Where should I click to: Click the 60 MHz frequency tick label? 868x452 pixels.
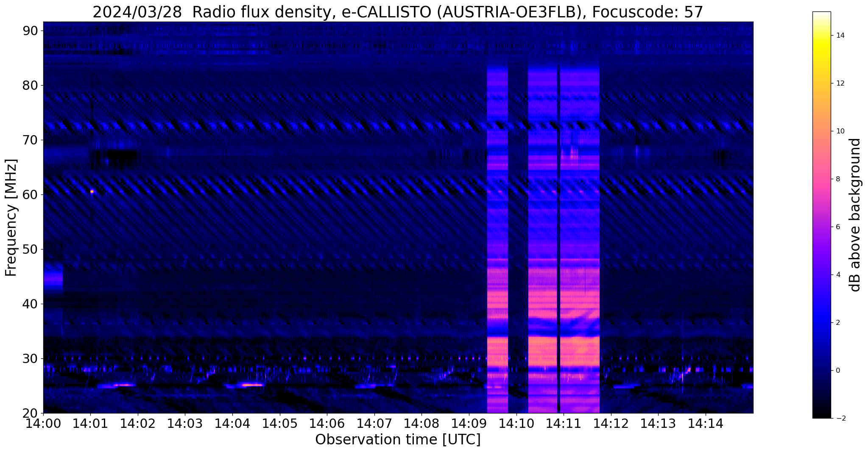point(30,194)
